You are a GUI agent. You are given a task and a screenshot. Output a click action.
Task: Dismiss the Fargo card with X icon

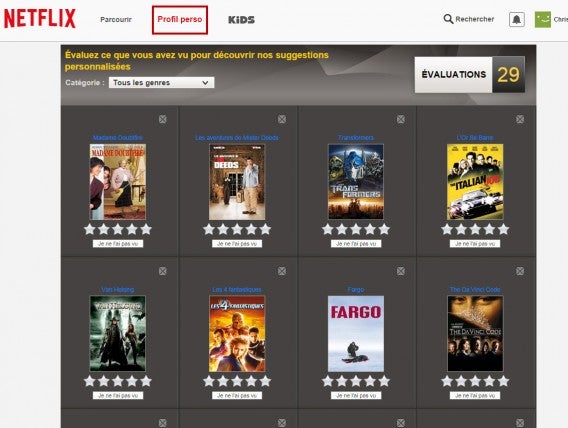(x=401, y=271)
